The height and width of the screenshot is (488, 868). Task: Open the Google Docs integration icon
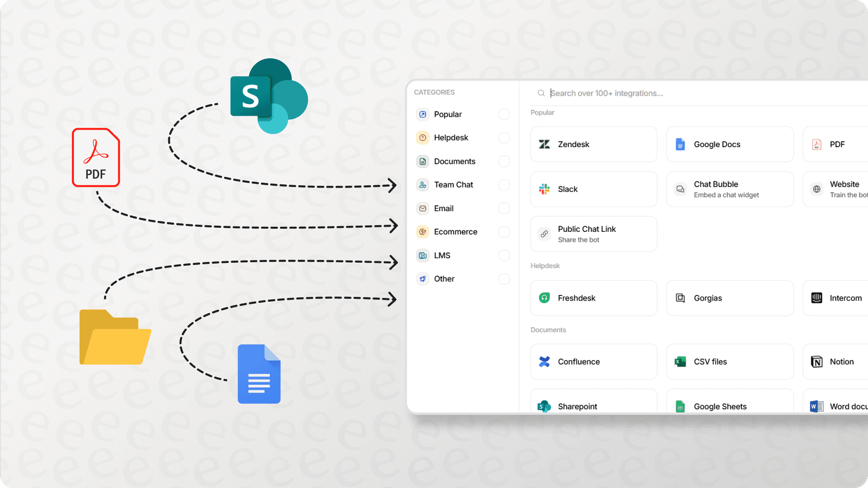(680, 144)
